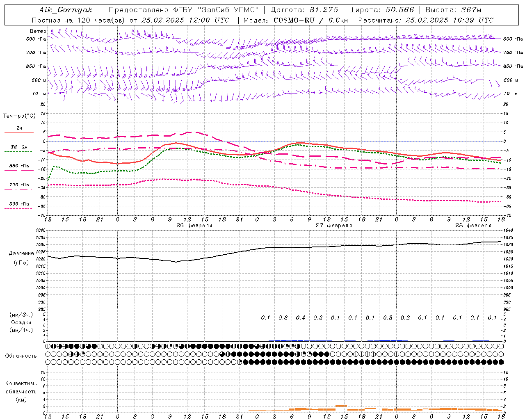Image resolution: width=525 pixels, height=420 pixels.
Task: Click the (мм/3ч.) units label
Action: (x=21, y=315)
